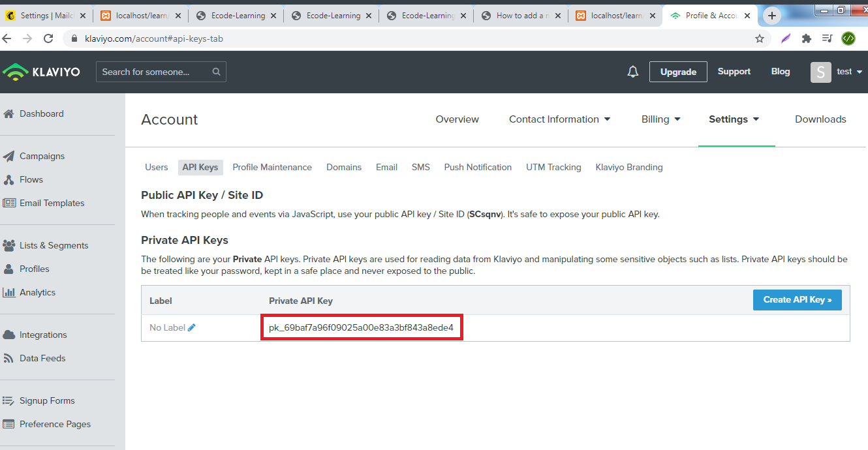Go back to the previous page

(x=7, y=38)
